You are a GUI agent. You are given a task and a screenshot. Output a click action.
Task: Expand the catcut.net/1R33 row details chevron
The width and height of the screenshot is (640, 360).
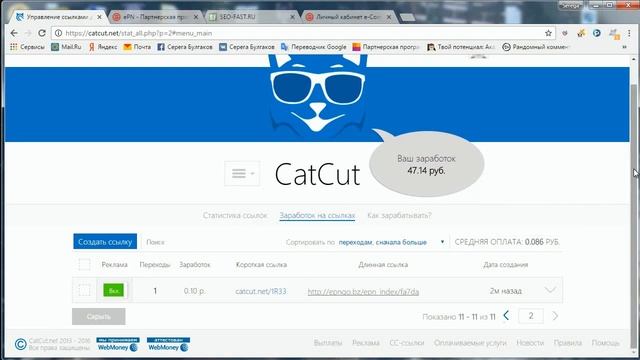(x=550, y=290)
